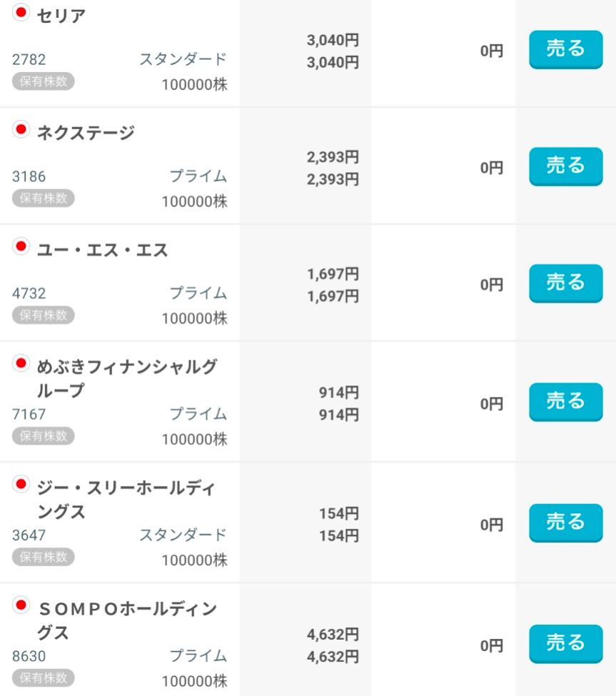Sell ＳＯＭＰＯホールディングス via 売る button
The height and width of the screenshot is (696, 616).
point(565,643)
